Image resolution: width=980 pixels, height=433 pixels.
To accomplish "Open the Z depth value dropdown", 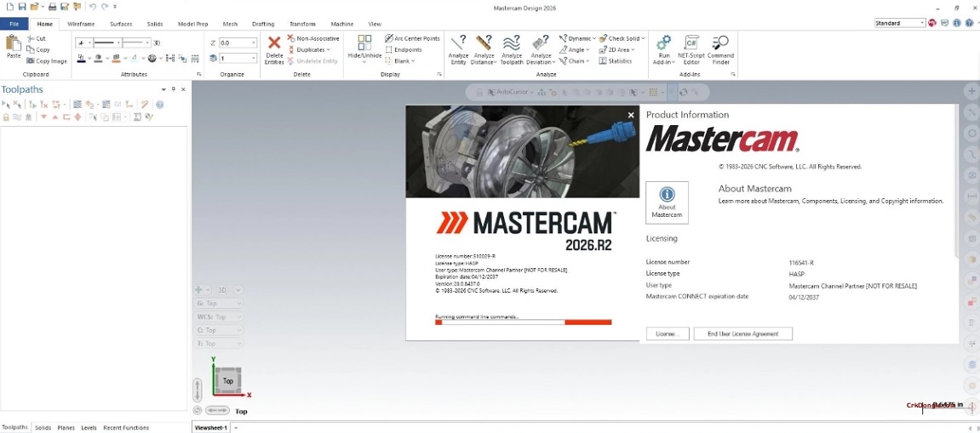I will point(253,43).
